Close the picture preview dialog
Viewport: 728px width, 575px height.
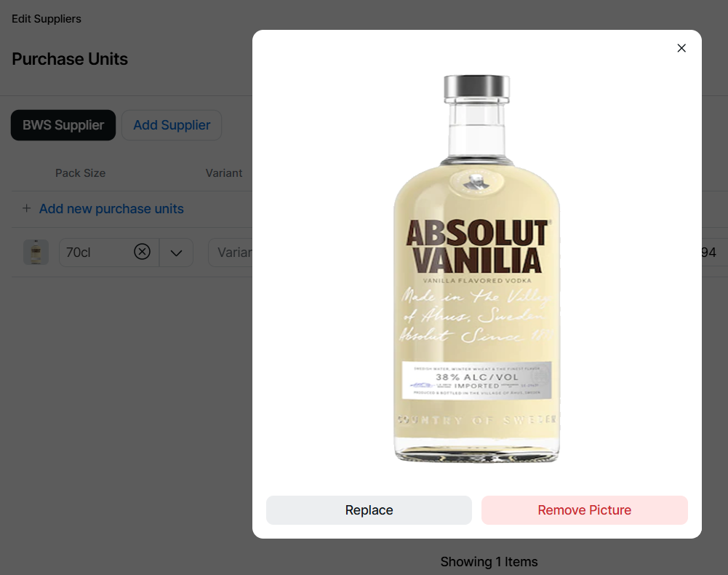click(681, 48)
